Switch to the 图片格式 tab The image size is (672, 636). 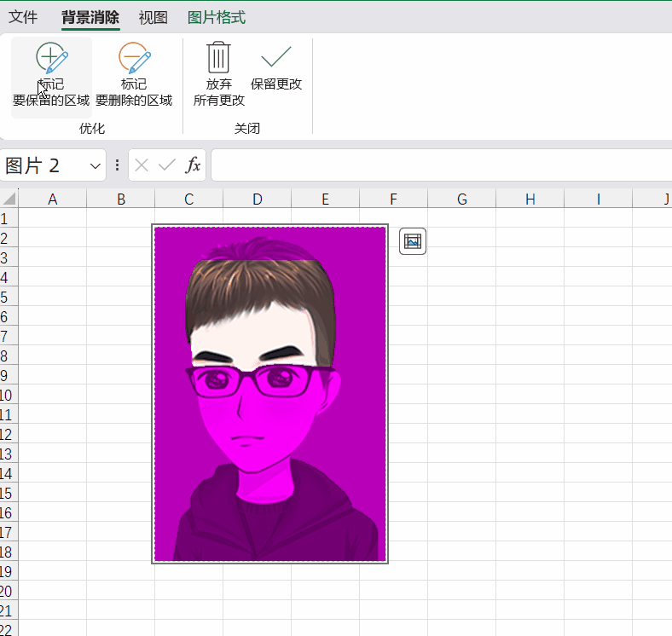(217, 18)
